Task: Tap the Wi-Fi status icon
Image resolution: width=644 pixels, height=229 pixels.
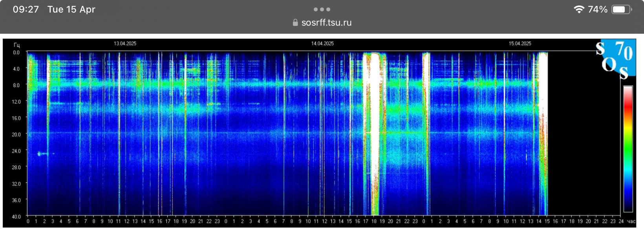Action: click(x=579, y=9)
